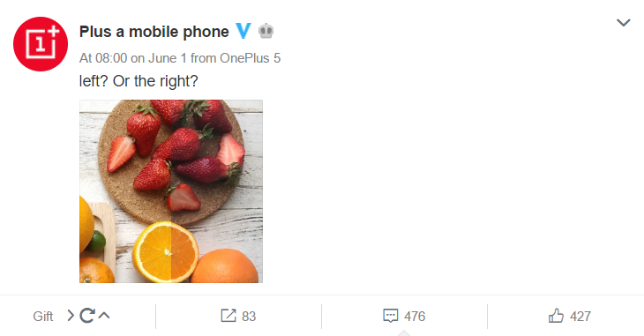Open the post options chevron menu
The height and width of the screenshot is (336, 644).
(623, 23)
